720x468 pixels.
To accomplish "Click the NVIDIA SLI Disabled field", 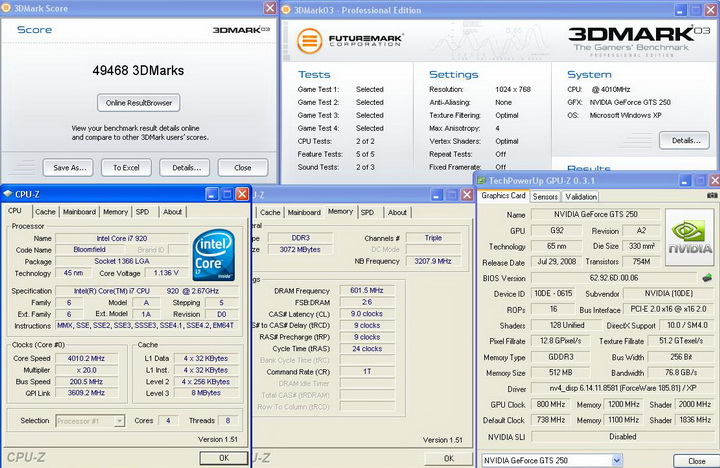I will click(623, 436).
